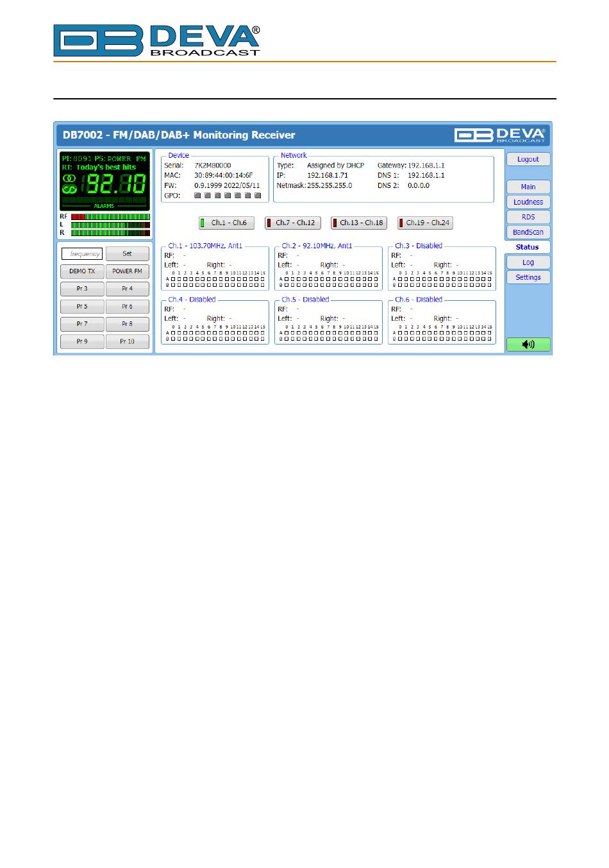Select preset Pr 5
Screen dimensions: 609x868
82,307
